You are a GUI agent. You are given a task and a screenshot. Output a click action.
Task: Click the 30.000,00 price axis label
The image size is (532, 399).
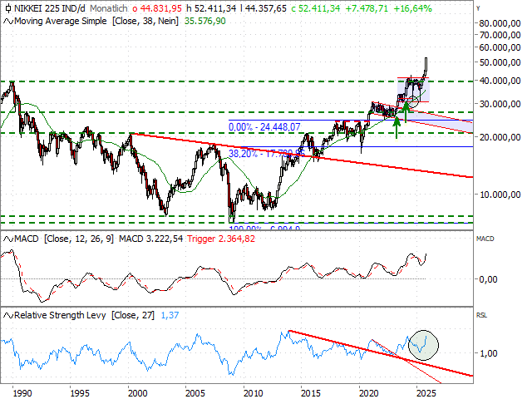(500, 104)
